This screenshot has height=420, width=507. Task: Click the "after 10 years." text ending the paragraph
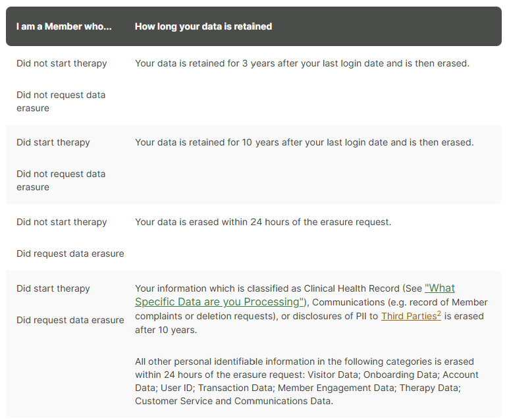(166, 330)
